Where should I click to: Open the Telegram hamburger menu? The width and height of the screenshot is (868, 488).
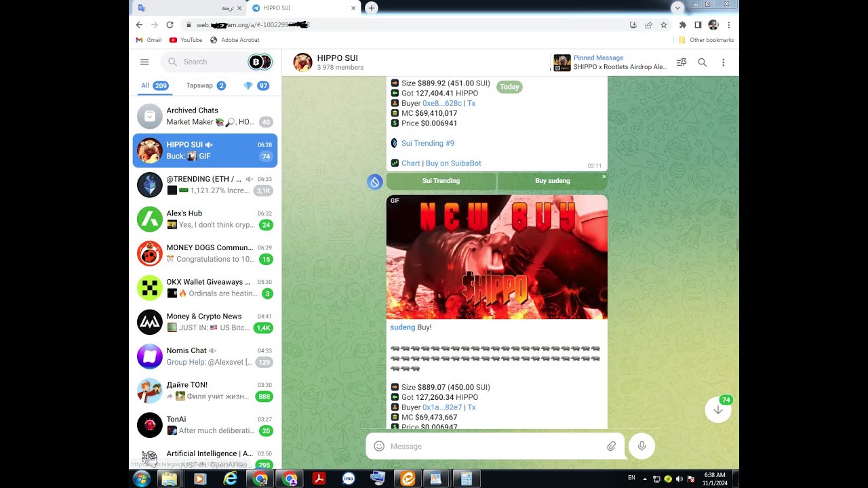tap(144, 62)
